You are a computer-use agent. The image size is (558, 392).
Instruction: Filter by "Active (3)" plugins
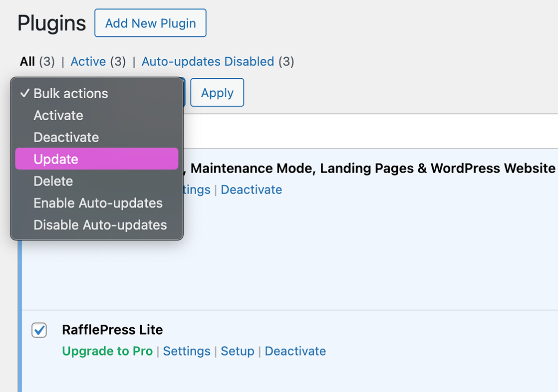88,61
